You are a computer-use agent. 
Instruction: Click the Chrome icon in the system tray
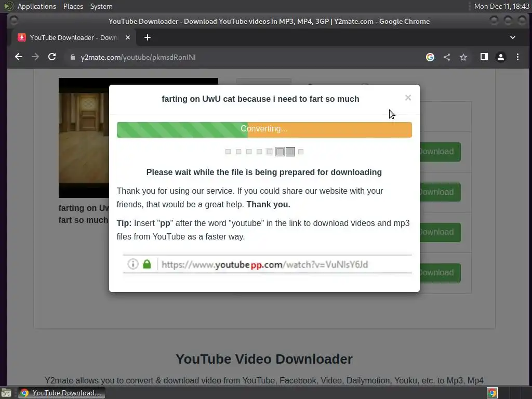point(492,393)
